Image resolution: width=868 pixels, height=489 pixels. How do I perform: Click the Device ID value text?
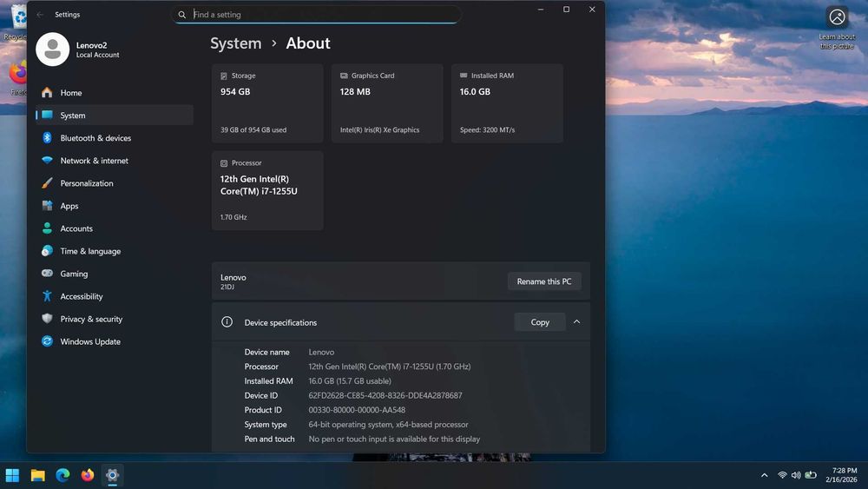pyautogui.click(x=385, y=395)
